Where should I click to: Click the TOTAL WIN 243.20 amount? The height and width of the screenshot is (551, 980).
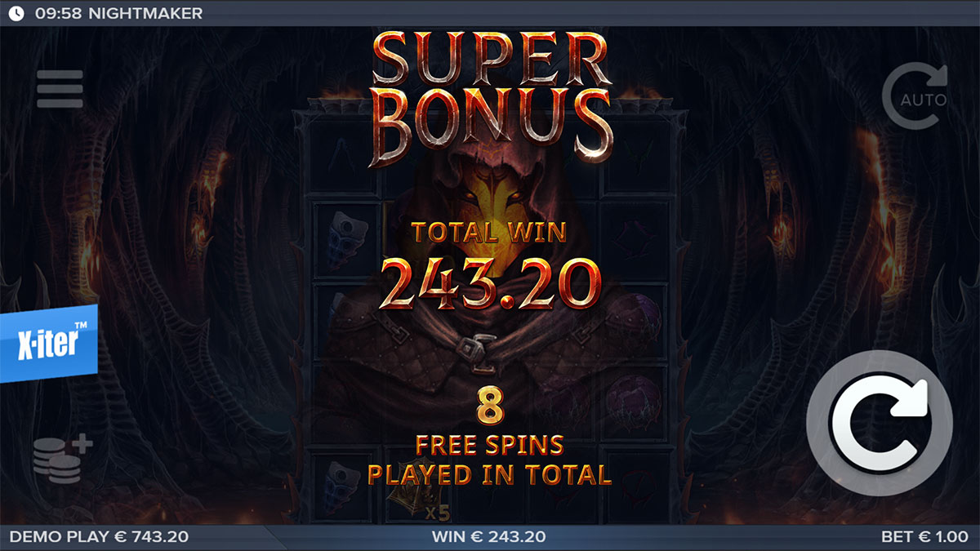tap(489, 283)
